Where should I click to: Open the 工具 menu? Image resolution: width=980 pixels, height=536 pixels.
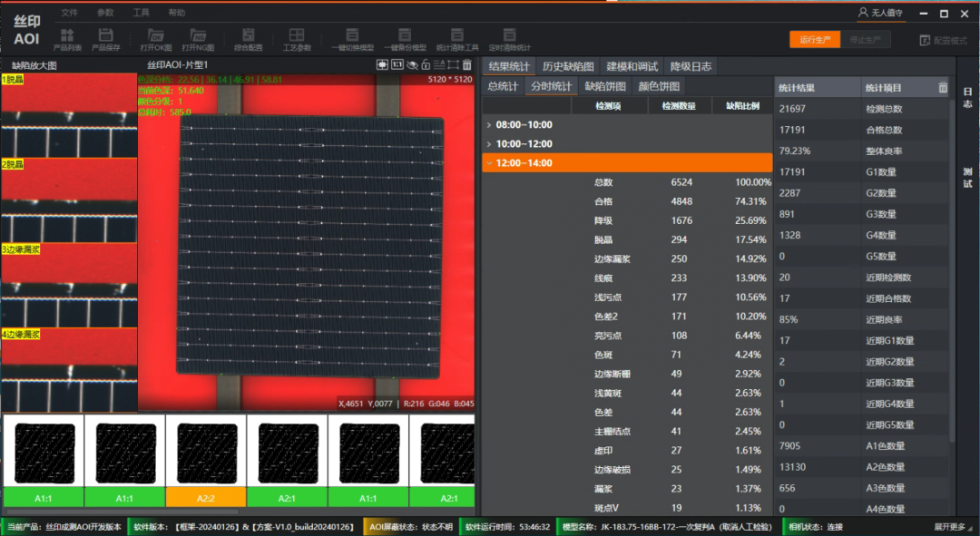[141, 13]
